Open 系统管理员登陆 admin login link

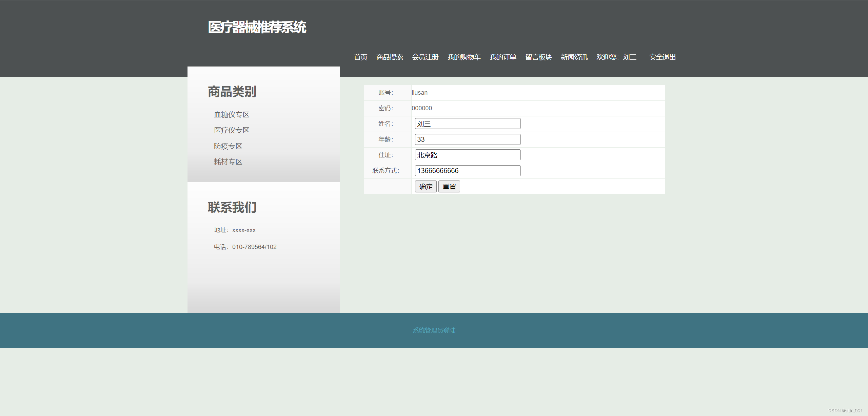pyautogui.click(x=434, y=330)
